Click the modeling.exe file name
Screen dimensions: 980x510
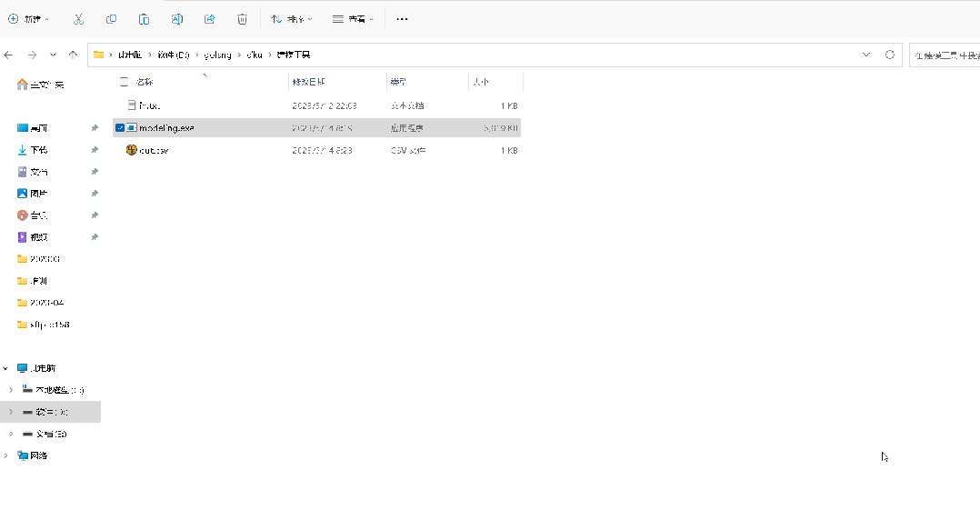click(x=166, y=128)
